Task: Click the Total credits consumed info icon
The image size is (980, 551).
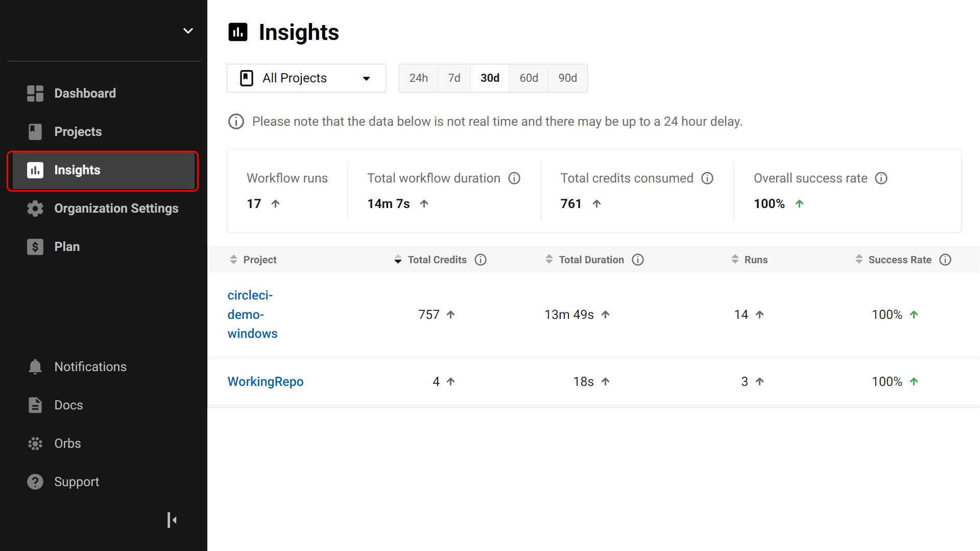Action: point(707,178)
